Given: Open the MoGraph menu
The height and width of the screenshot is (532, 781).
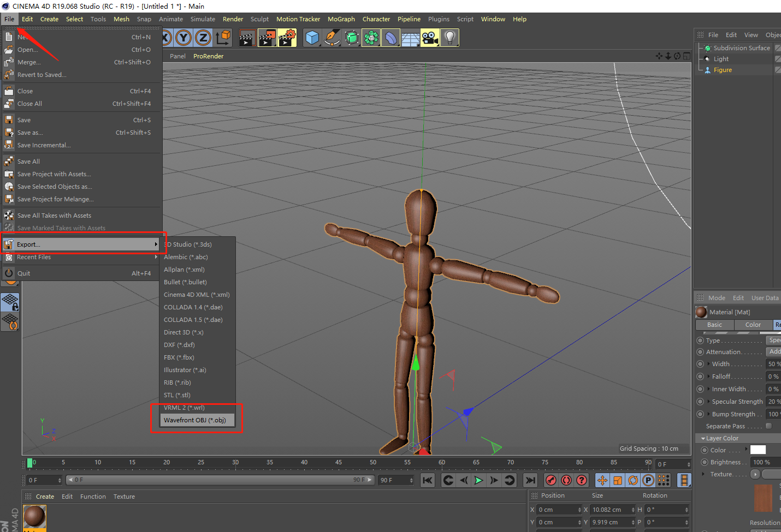Looking at the screenshot, I should click(341, 19).
